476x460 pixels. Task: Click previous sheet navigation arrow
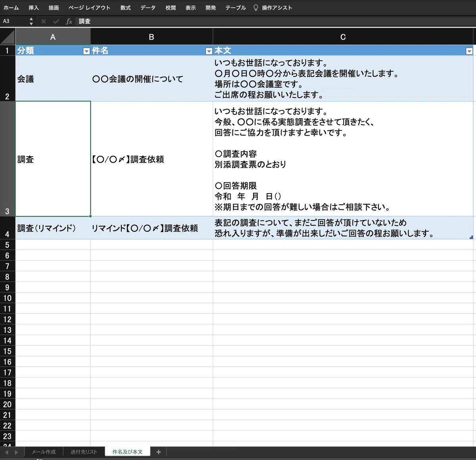(x=7, y=452)
